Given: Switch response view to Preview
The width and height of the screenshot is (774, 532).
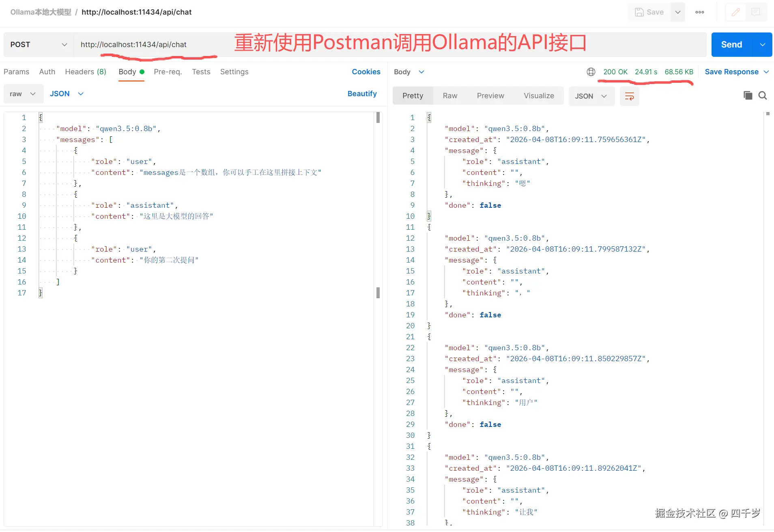Looking at the screenshot, I should [490, 96].
